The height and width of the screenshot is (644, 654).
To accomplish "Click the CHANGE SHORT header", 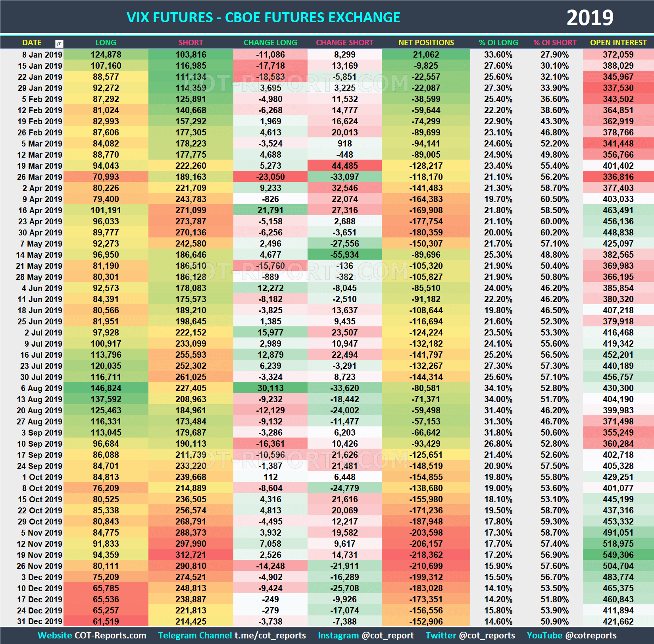I will (344, 42).
